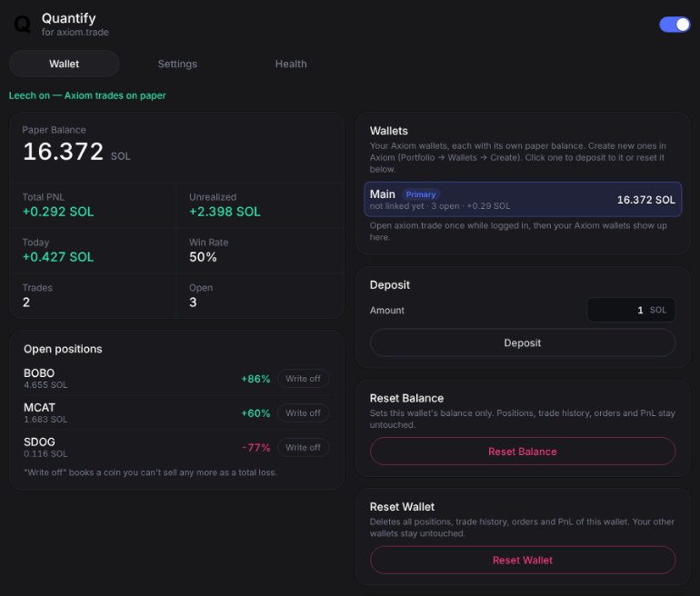Click the Write off explanation note
The height and width of the screenshot is (596, 700).
[x=150, y=472]
